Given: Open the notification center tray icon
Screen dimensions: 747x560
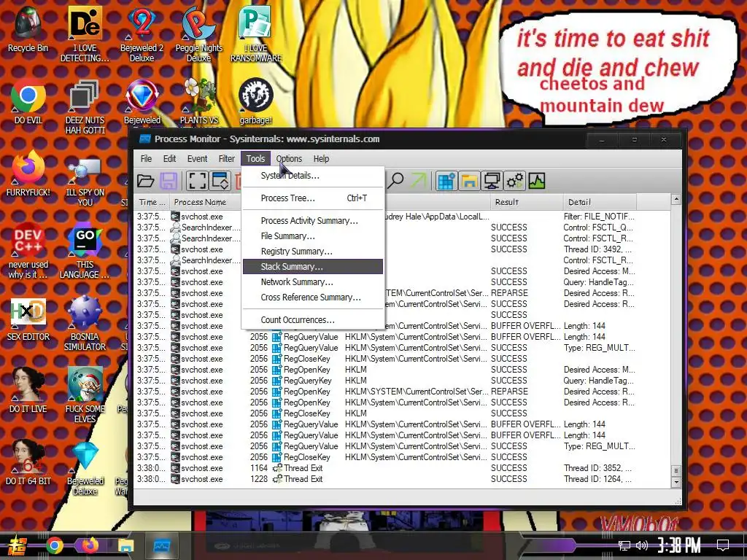Looking at the screenshot, I should tap(723, 545).
